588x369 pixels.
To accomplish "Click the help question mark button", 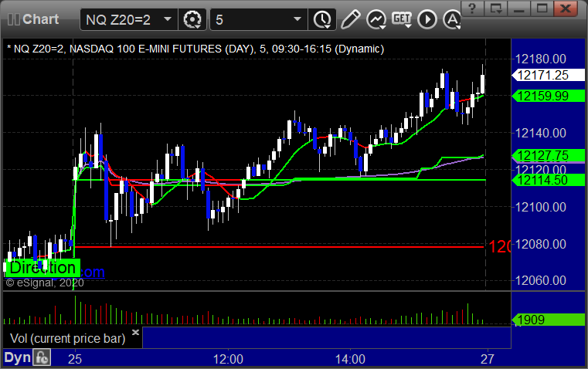I will 472,8.
